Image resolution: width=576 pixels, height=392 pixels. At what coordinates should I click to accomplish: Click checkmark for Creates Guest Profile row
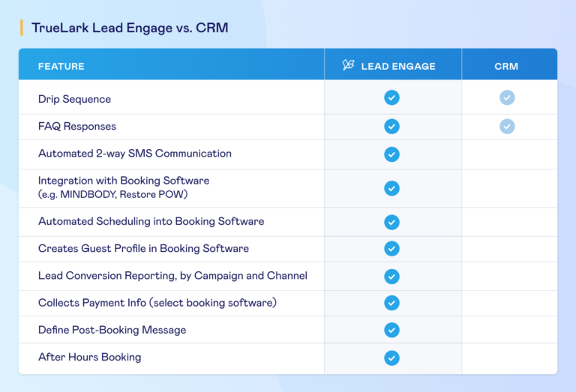click(x=392, y=249)
